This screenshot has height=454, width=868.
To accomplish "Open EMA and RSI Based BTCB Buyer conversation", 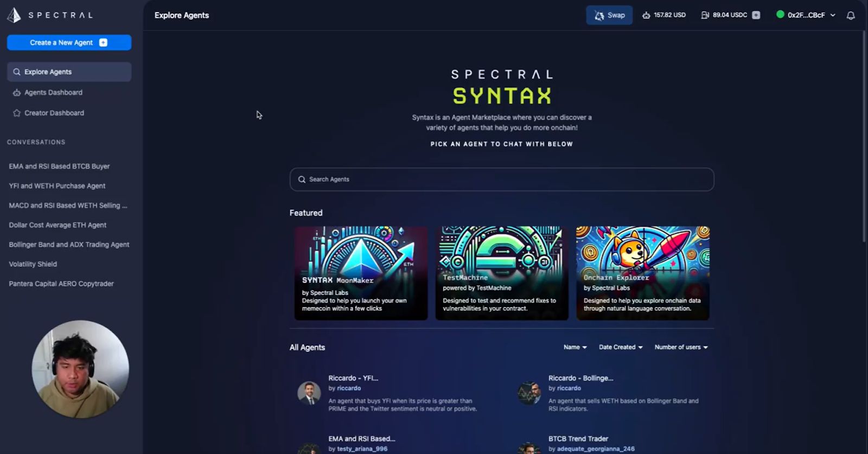I will (x=59, y=167).
